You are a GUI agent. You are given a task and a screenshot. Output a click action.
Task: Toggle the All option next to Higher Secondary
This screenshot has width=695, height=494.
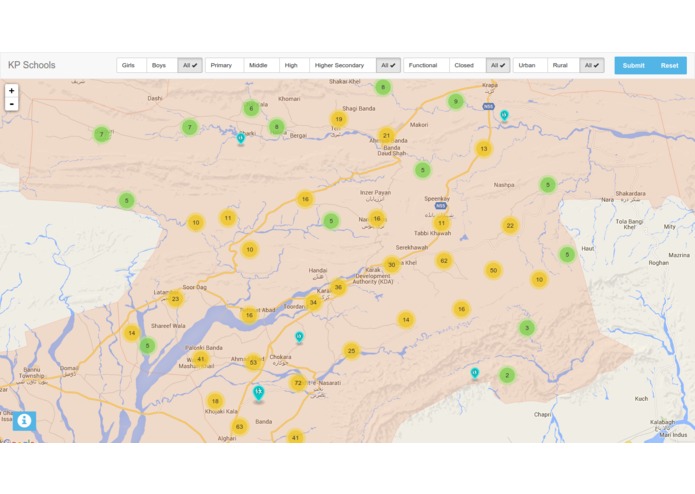[x=388, y=65]
